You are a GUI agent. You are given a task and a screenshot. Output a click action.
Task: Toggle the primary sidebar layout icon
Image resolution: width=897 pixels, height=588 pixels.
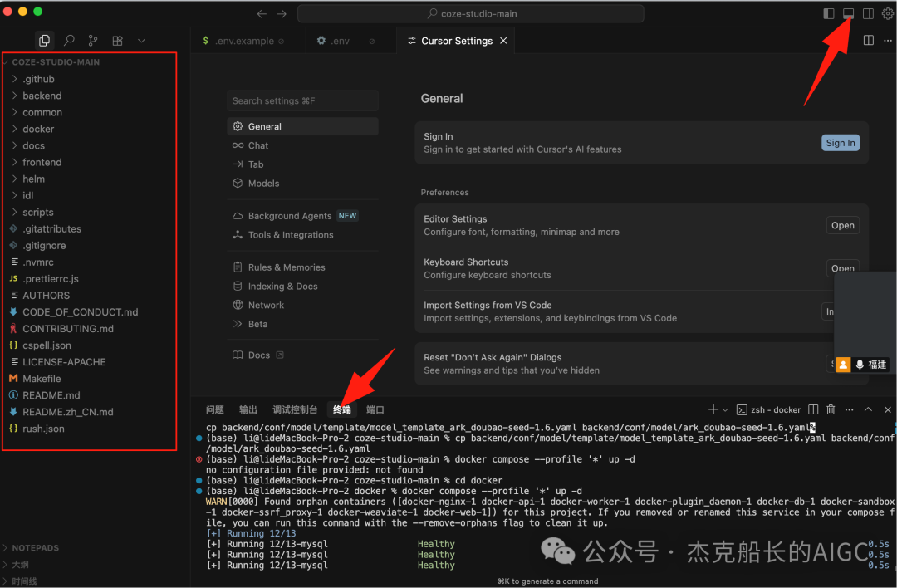tap(828, 13)
